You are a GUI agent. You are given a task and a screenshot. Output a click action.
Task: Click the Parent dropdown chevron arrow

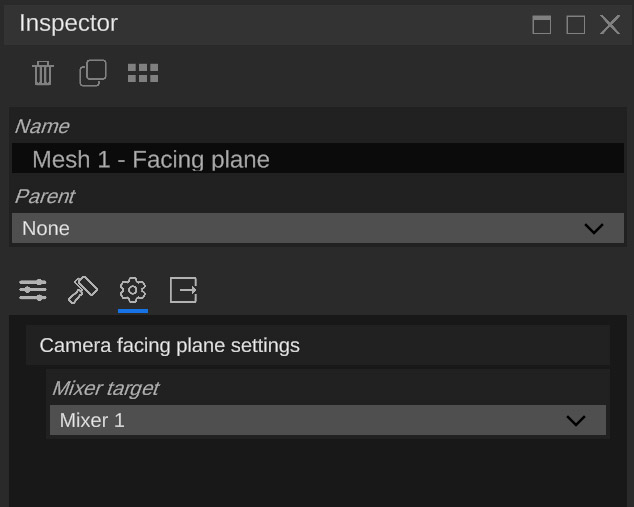click(594, 229)
